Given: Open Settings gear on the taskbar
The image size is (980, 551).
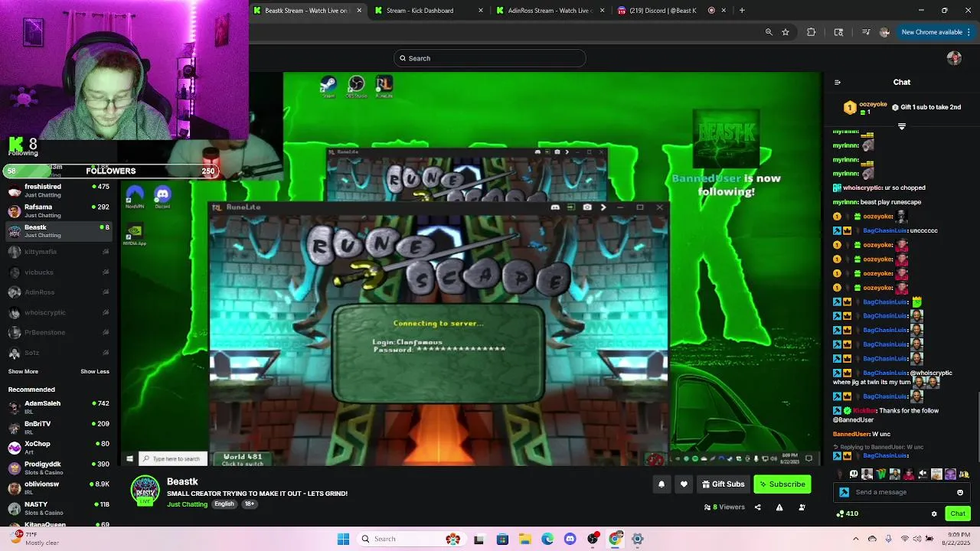Looking at the screenshot, I should pyautogui.click(x=637, y=539).
